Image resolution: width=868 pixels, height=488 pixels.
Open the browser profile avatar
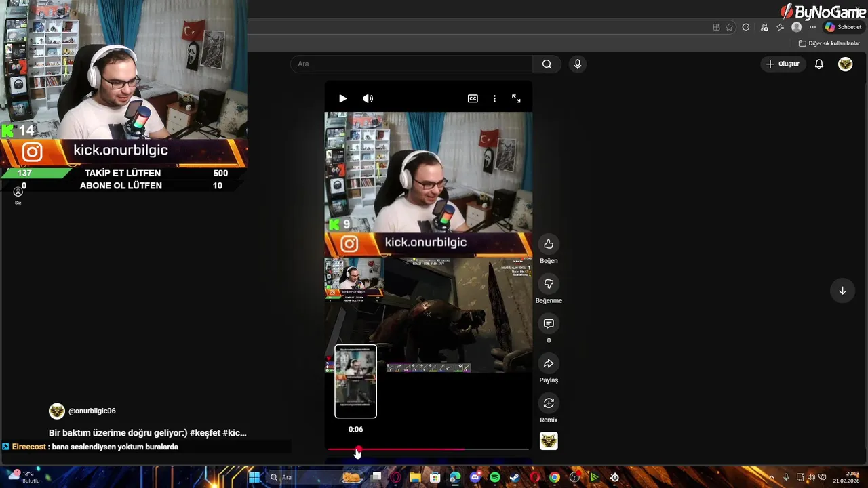797,27
